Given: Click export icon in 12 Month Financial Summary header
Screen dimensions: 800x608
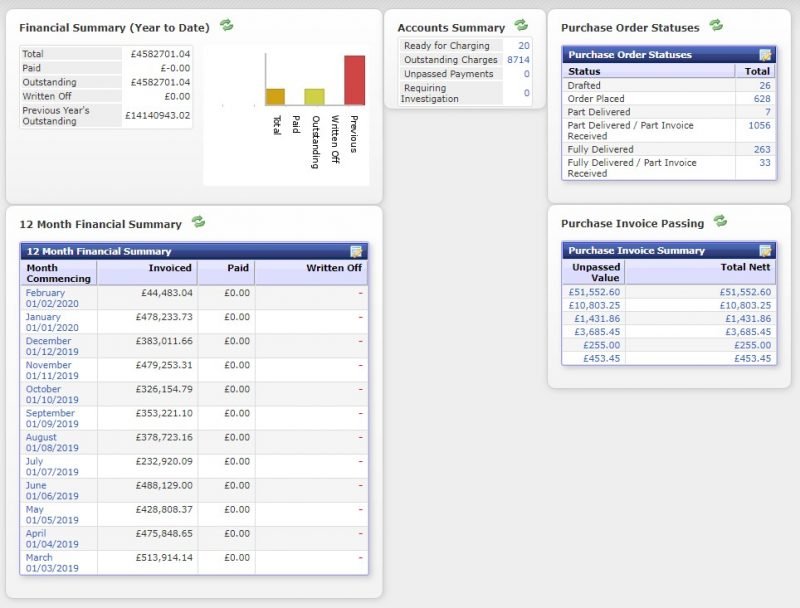Looking at the screenshot, I should pyautogui.click(x=356, y=251).
